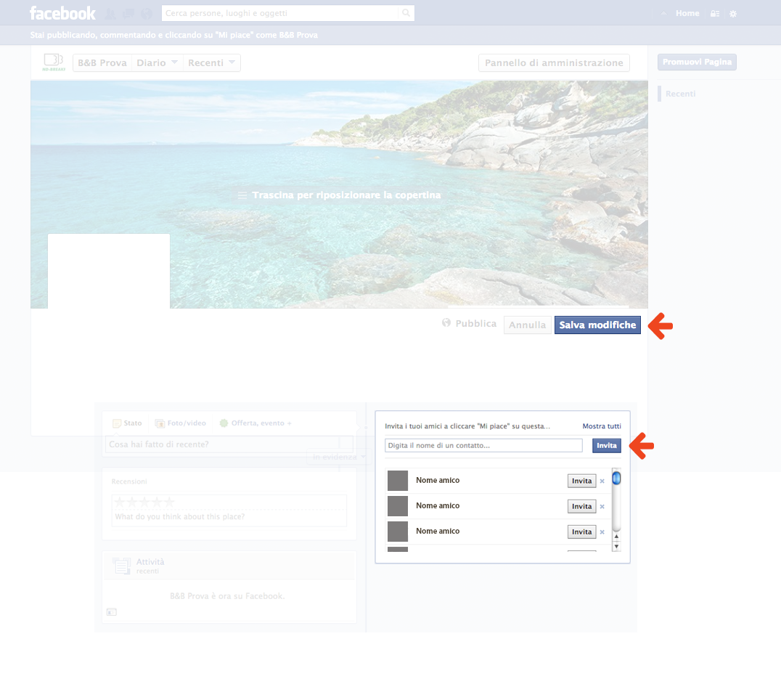This screenshot has width=781, height=700.
Task: Click the friends list scrollbar down arrow
Action: (616, 546)
